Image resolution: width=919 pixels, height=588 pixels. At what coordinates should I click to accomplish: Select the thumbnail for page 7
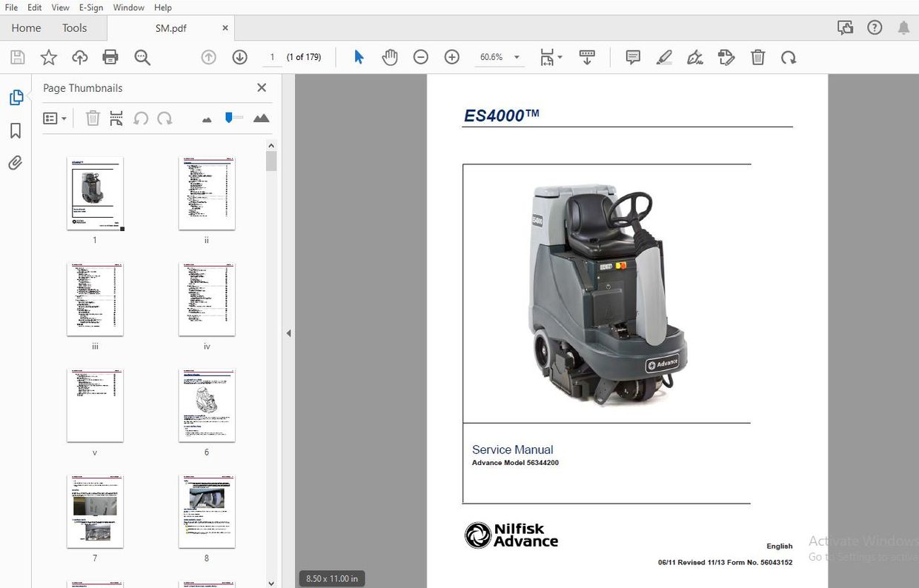95,510
